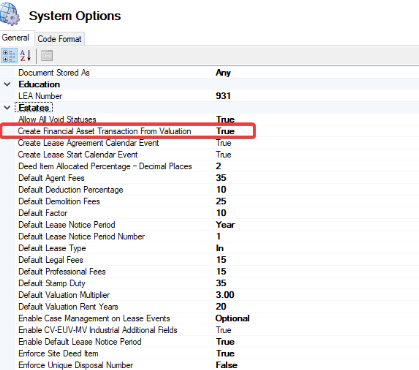Select Default Lease Notice Period property
This screenshot has width=419, height=370.
[x=67, y=225]
